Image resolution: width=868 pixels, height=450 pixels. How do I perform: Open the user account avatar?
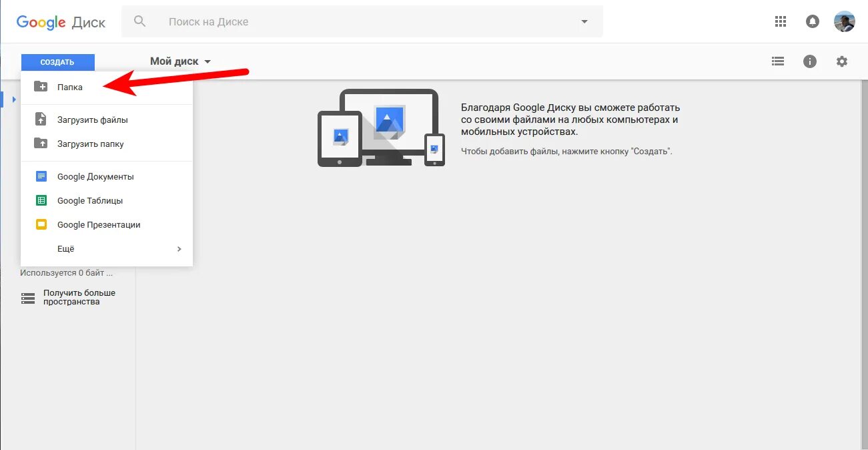point(844,21)
